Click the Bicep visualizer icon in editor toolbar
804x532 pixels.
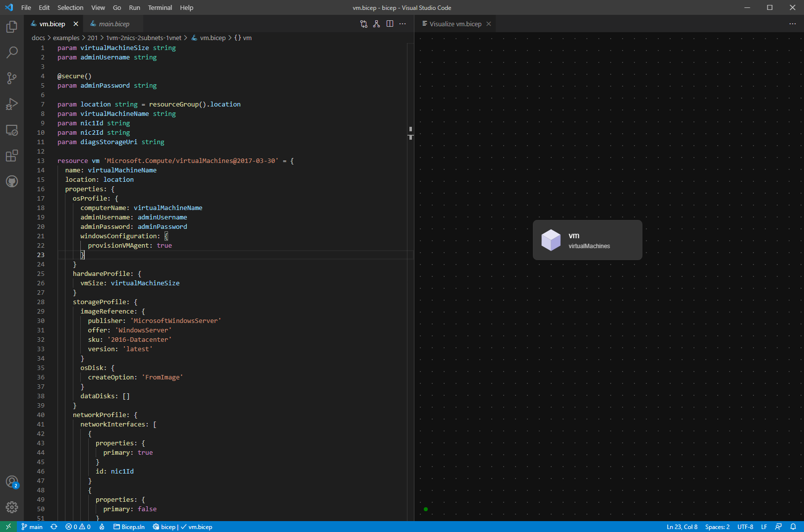click(377, 24)
